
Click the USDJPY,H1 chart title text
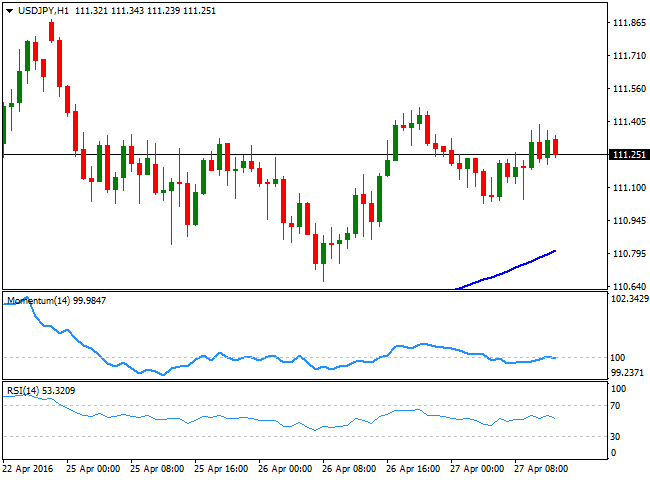44,11
